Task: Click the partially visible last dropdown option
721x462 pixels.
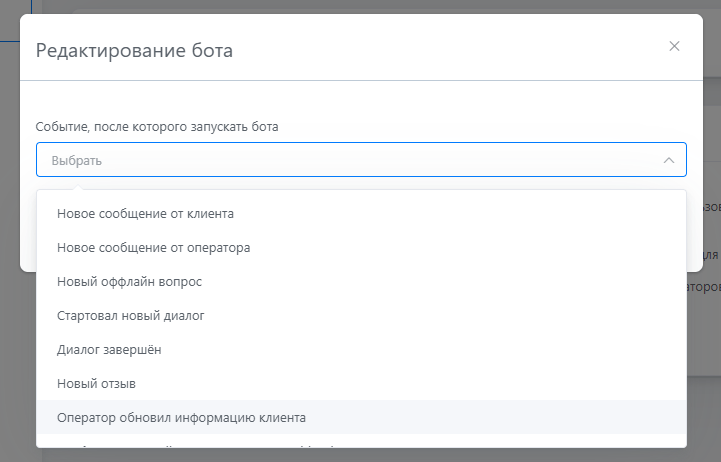Action: pyautogui.click(x=200, y=445)
